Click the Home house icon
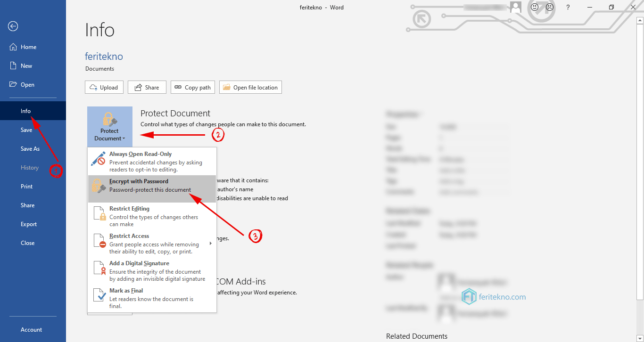The image size is (644, 342). (13, 47)
